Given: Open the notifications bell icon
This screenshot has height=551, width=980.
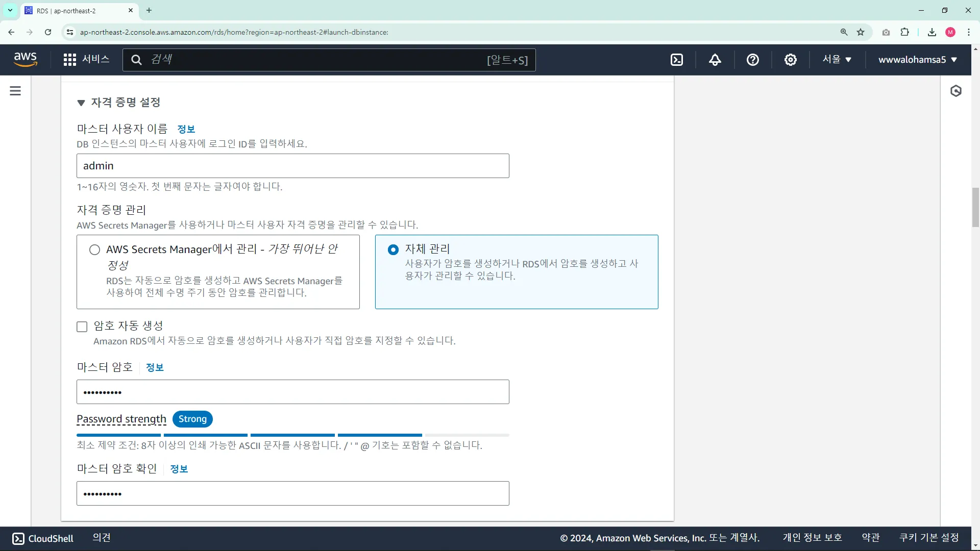Looking at the screenshot, I should [715, 60].
